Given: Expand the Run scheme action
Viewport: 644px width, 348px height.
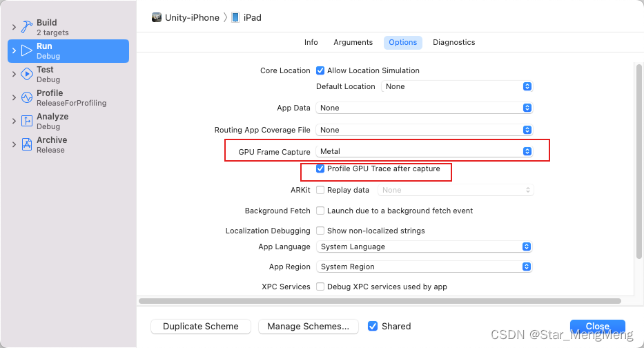Looking at the screenshot, I should 14,50.
